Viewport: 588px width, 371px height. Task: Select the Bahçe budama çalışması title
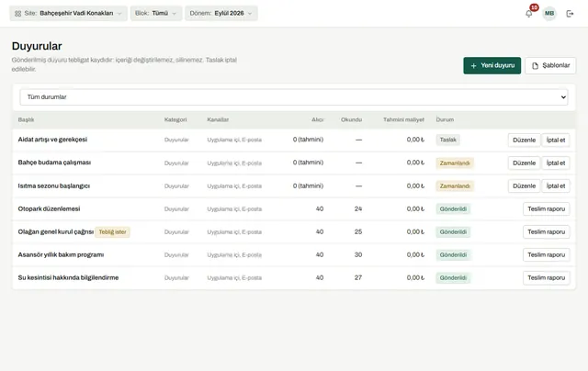tap(54, 163)
